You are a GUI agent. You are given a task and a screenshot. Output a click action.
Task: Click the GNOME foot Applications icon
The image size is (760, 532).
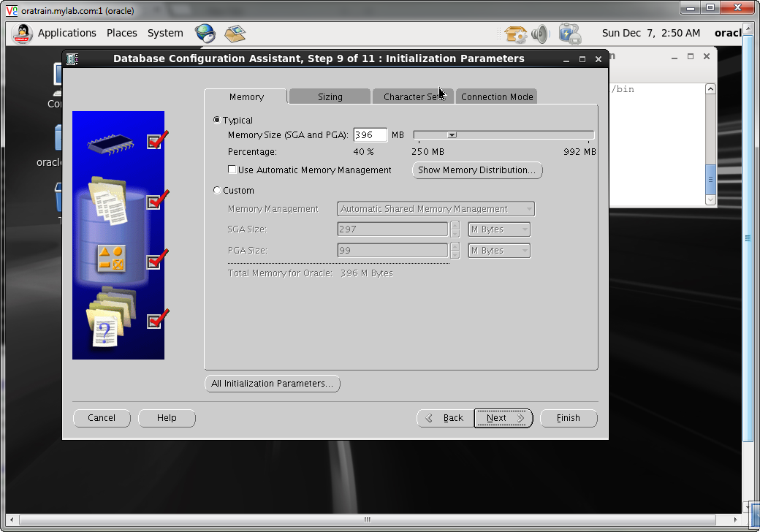22,34
